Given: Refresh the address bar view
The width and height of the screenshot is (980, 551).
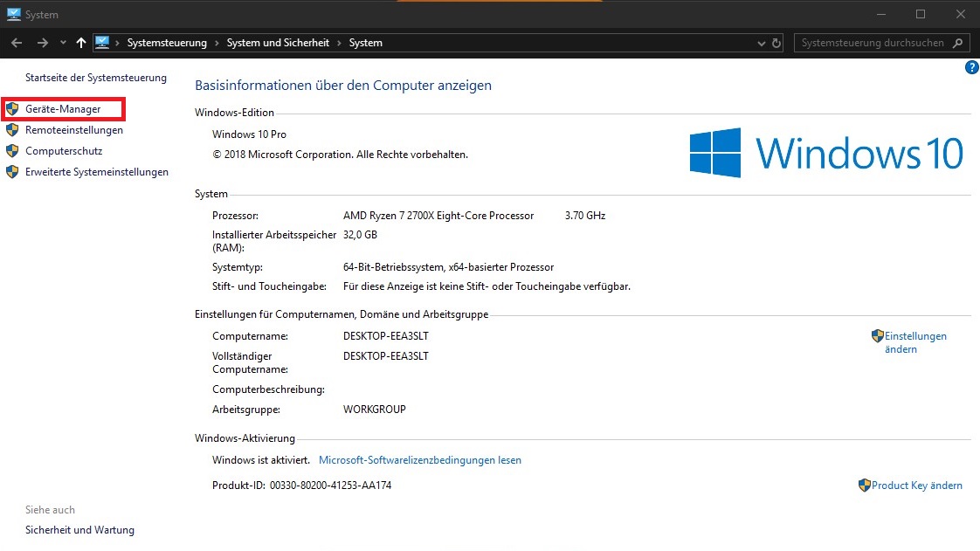Looking at the screenshot, I should (776, 43).
